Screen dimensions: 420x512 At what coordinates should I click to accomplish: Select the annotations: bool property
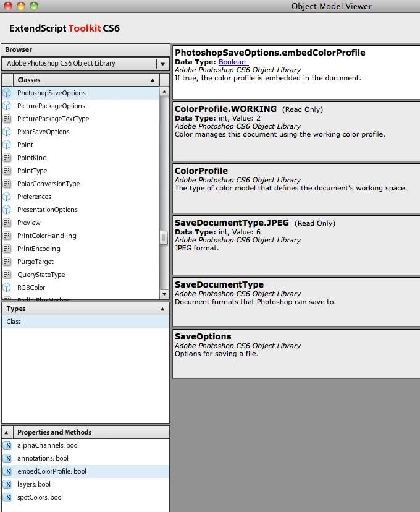tap(85, 458)
